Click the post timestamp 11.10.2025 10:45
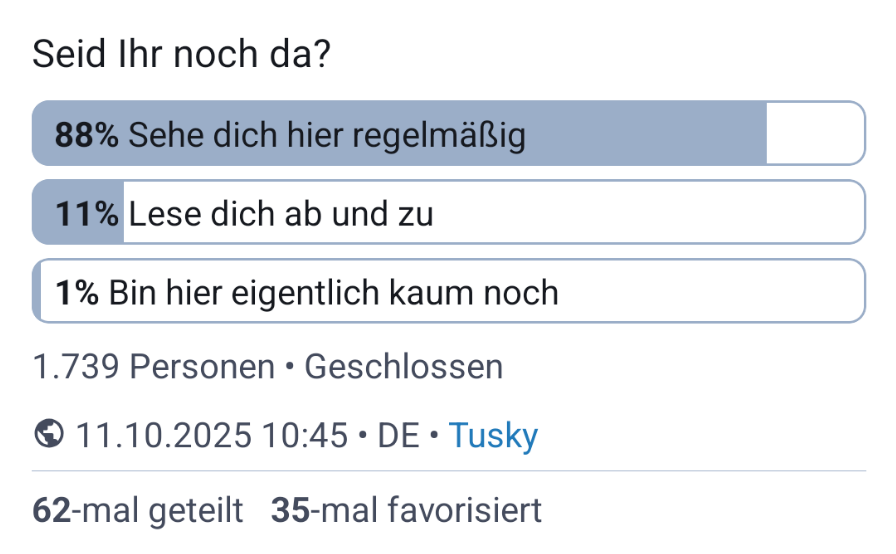This screenshot has width=896, height=554. point(211,435)
